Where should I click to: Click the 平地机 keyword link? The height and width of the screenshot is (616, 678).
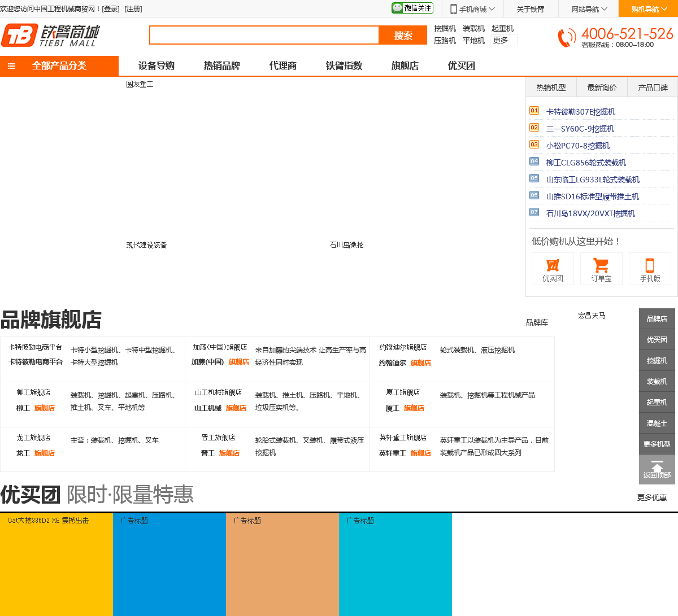coord(473,41)
